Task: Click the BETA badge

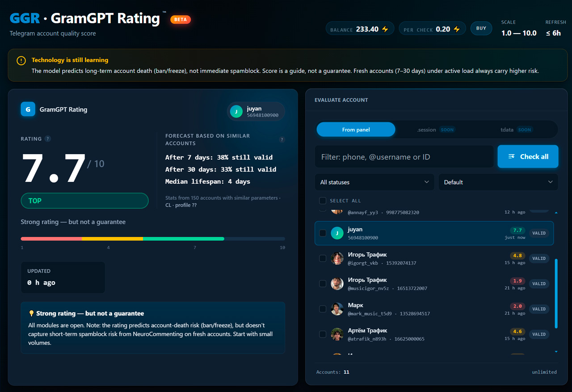Action: 181,19
